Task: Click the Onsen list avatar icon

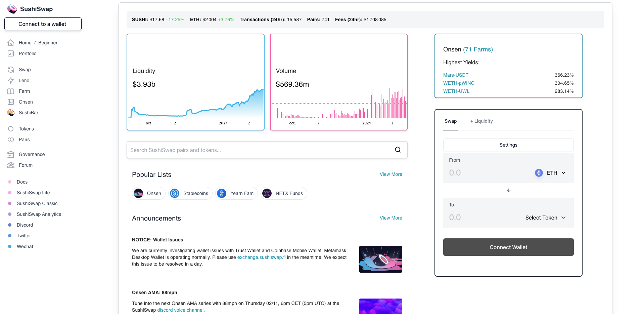Action: 138,193
